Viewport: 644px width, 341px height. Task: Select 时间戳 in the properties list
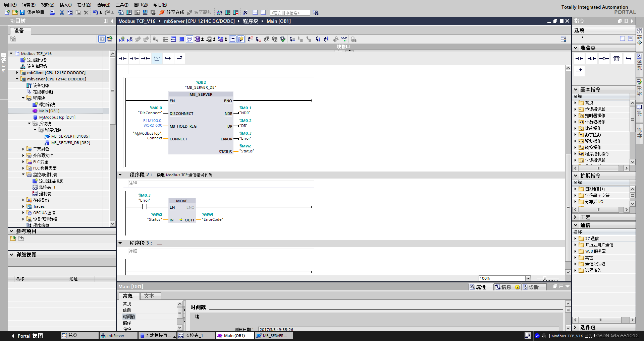[129, 317]
